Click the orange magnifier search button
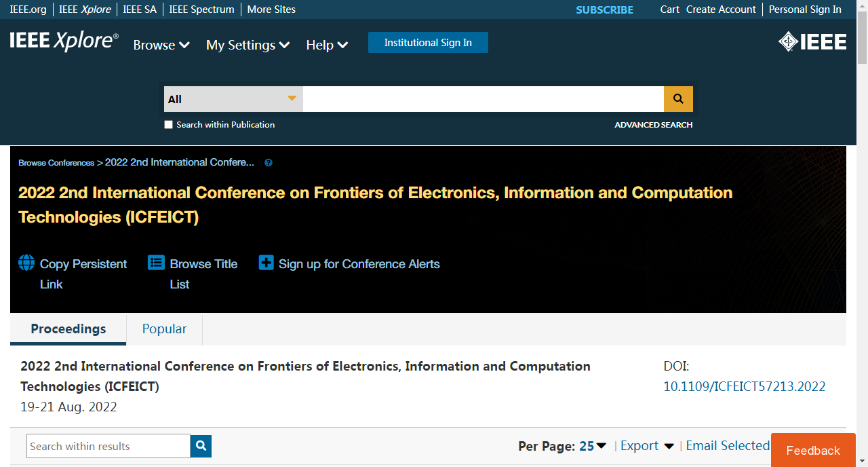This screenshot has height=467, width=868. tap(678, 99)
